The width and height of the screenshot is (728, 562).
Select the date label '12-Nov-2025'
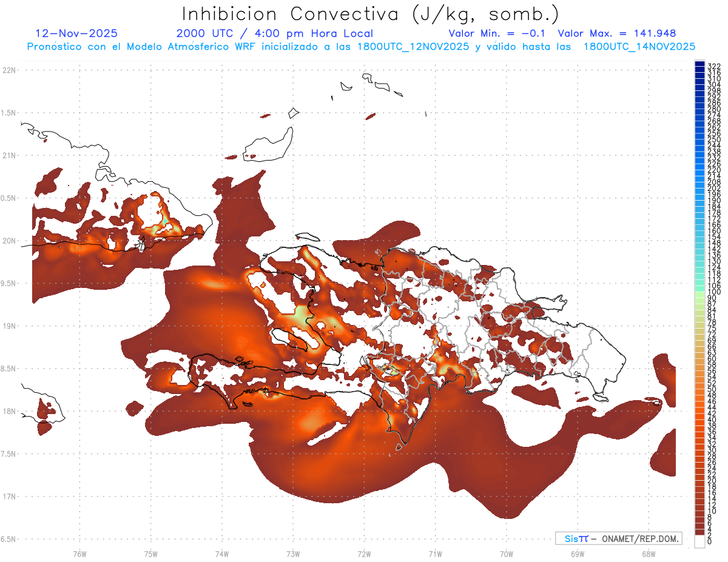coord(76,33)
